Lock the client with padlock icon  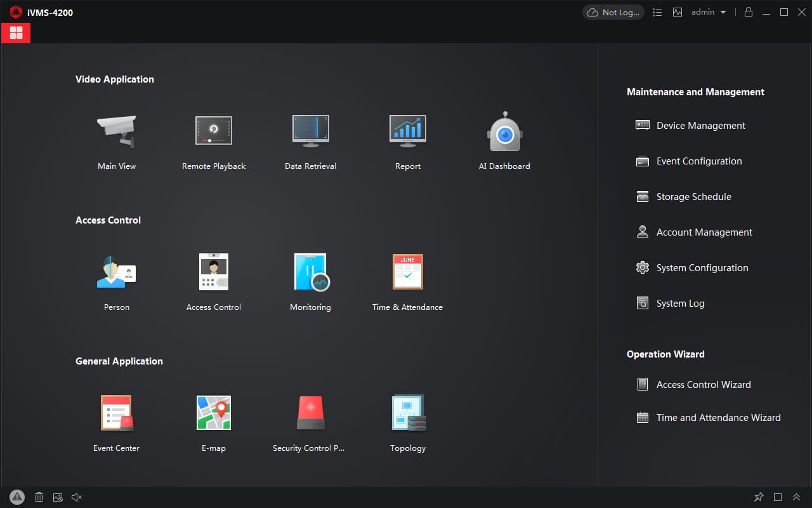749,12
